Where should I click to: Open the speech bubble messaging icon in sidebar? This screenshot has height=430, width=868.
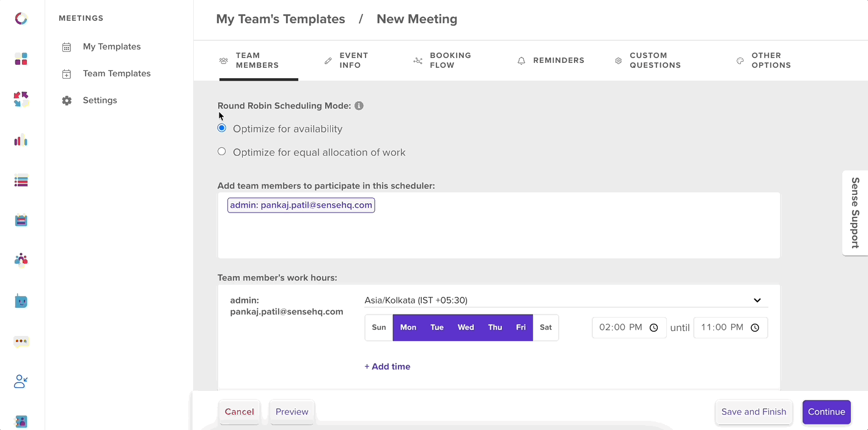click(21, 341)
